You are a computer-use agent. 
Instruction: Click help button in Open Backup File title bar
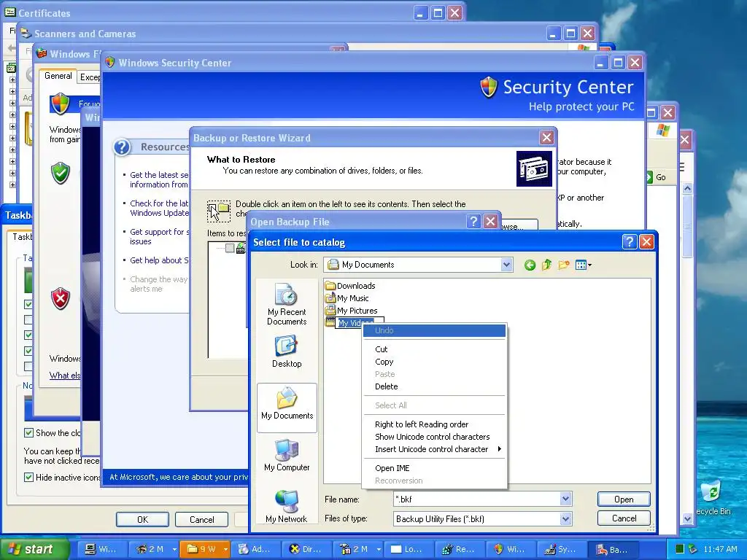pos(473,222)
